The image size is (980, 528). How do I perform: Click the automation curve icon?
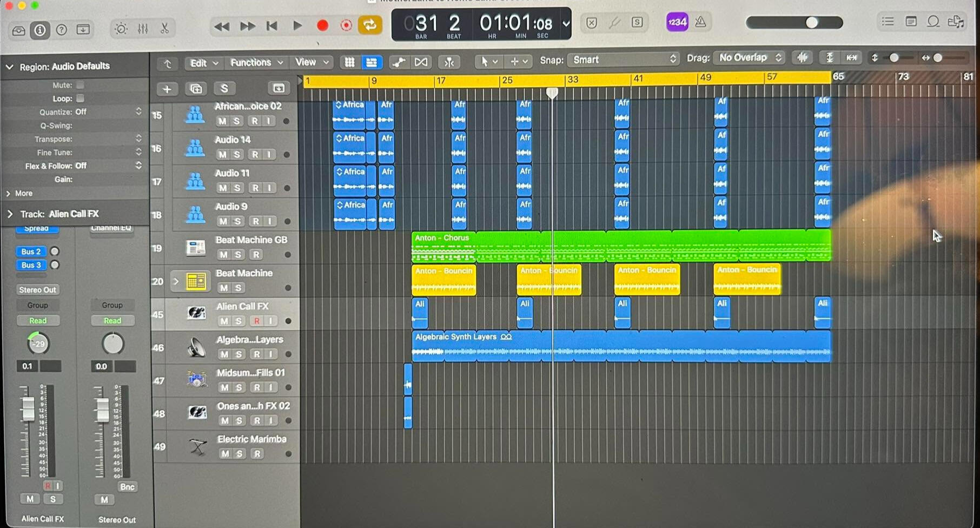click(399, 62)
